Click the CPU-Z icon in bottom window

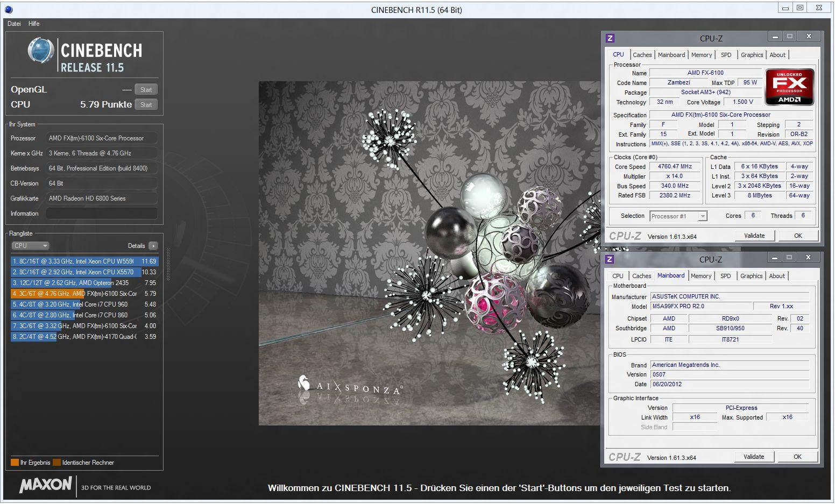610,259
